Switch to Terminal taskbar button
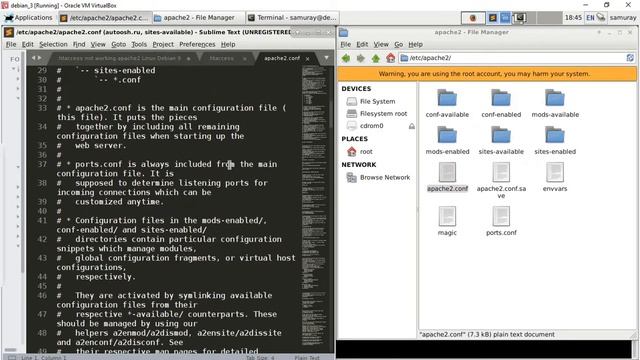Image resolution: width=640 pixels, height=360 pixels. [x=292, y=18]
